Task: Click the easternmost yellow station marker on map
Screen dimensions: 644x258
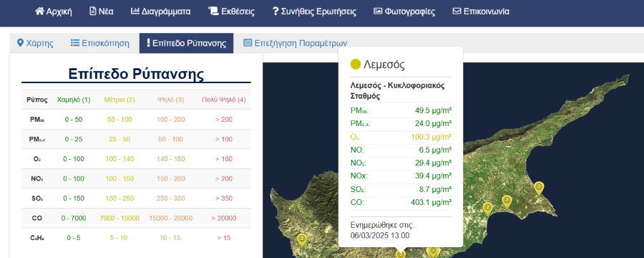Action: click(539, 188)
